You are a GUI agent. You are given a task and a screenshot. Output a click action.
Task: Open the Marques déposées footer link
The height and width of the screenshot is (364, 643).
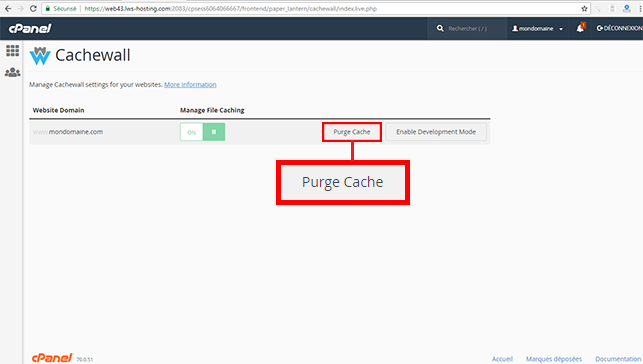click(554, 359)
